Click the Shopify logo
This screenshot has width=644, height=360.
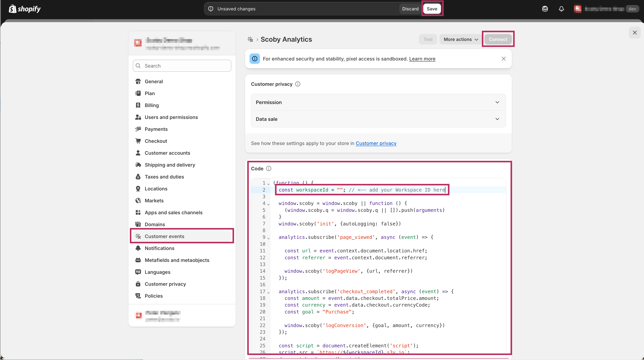pos(25,9)
